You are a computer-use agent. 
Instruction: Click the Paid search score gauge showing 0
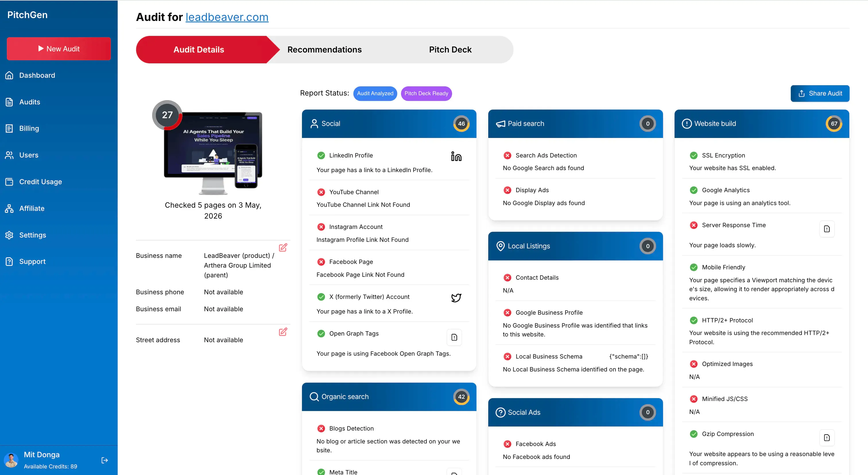(648, 124)
